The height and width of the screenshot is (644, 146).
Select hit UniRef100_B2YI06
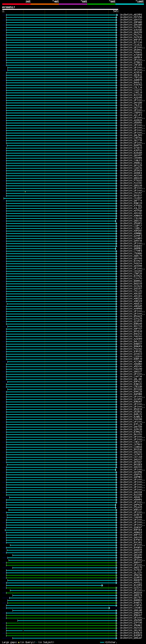[x=131, y=42]
